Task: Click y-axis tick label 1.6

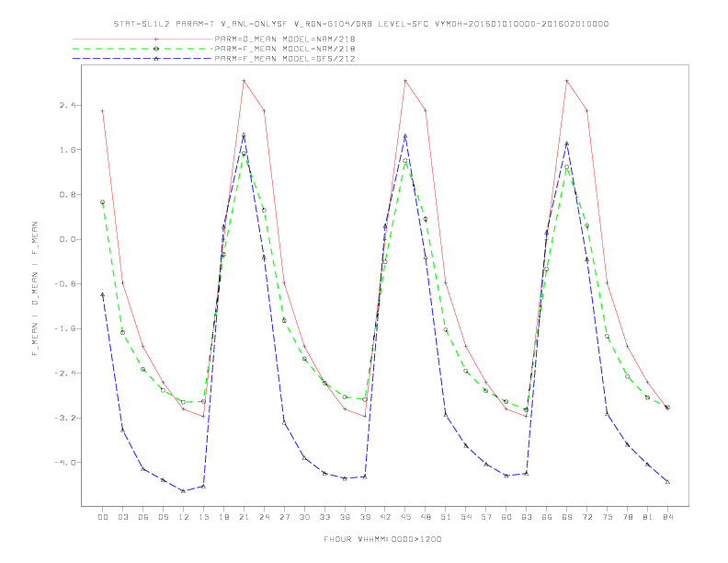Action: pyautogui.click(x=67, y=150)
